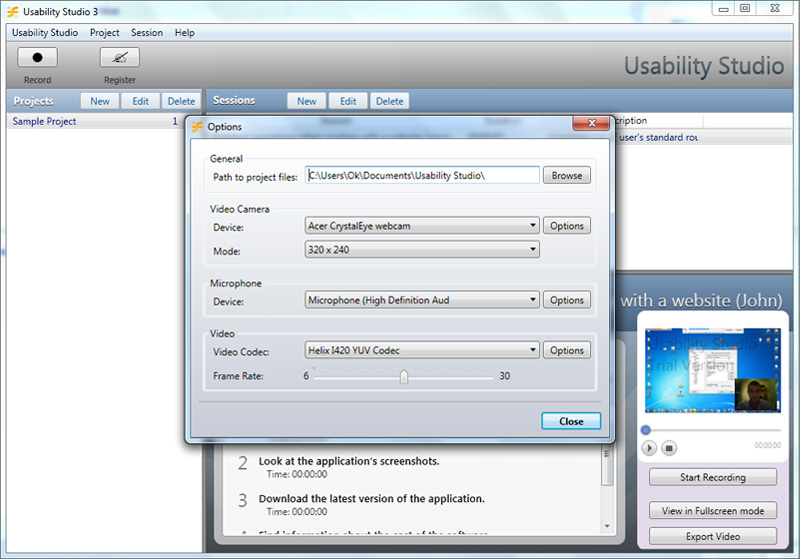Create a New project in Projects panel
Viewport: 800px width, 559px height.
click(100, 101)
